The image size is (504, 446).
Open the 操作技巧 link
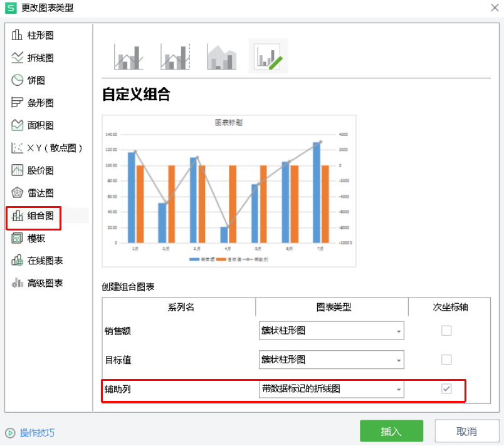[x=37, y=433]
